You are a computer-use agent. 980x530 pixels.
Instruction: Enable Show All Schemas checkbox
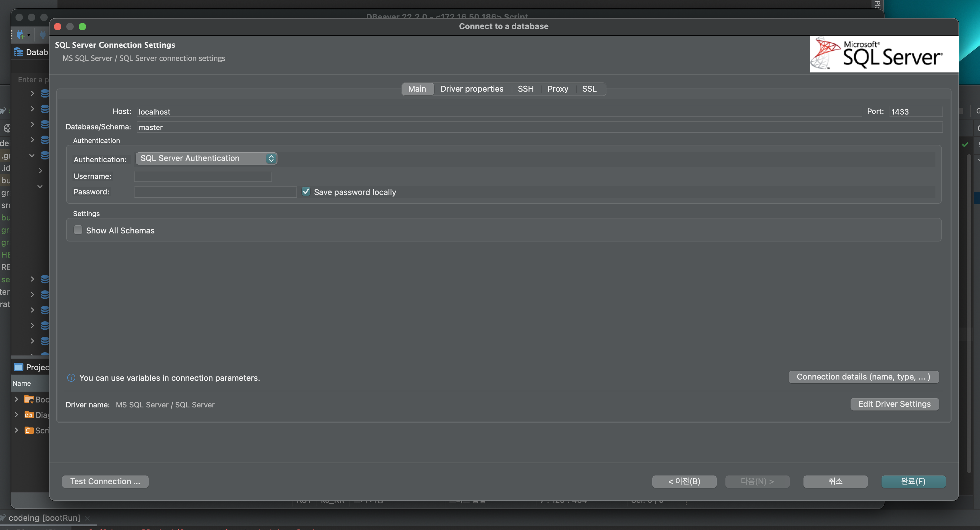click(x=78, y=230)
